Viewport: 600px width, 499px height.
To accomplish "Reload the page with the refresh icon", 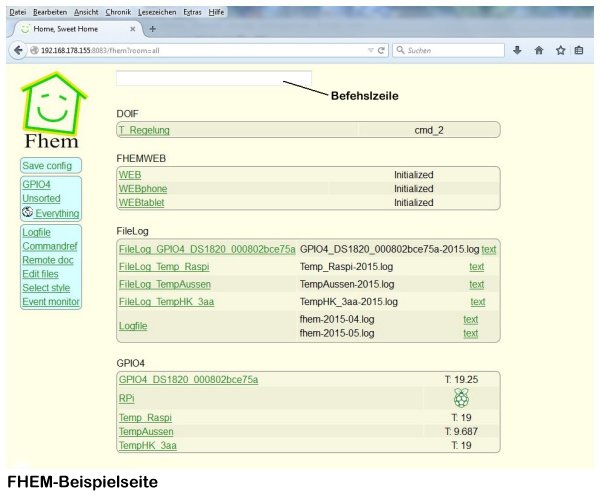I will coord(382,49).
